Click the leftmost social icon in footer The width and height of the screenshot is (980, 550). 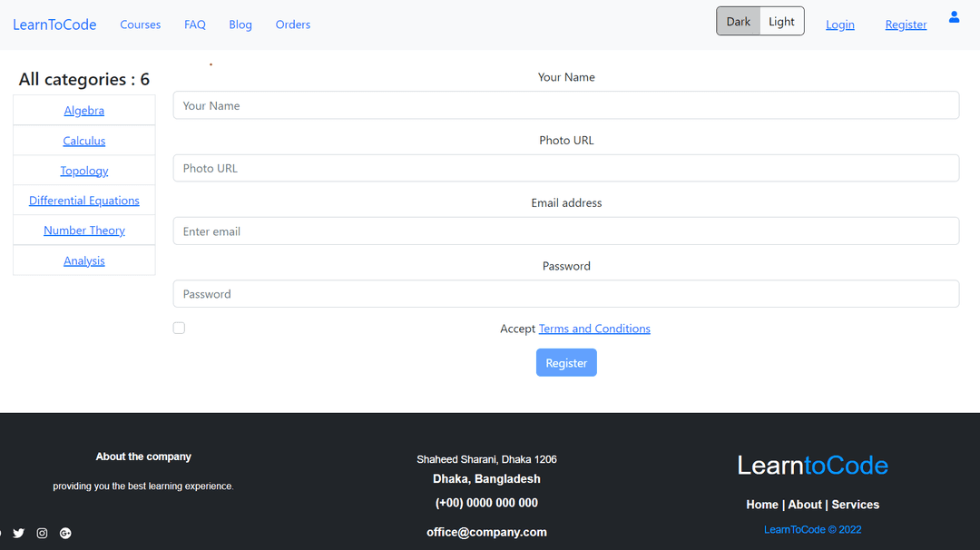click(2, 533)
